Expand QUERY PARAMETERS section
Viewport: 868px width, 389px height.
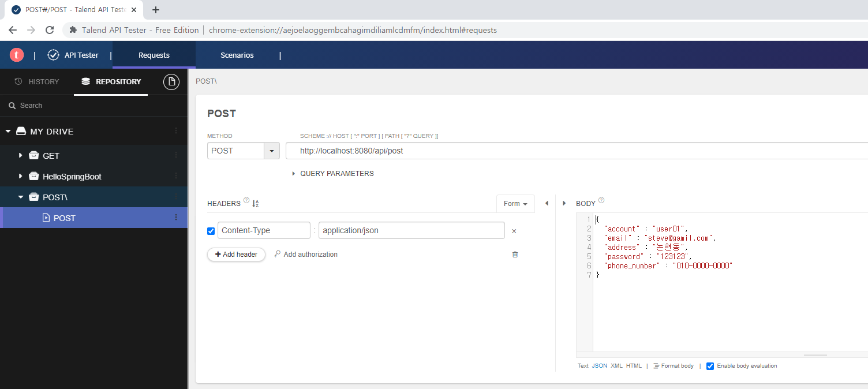tap(334, 173)
